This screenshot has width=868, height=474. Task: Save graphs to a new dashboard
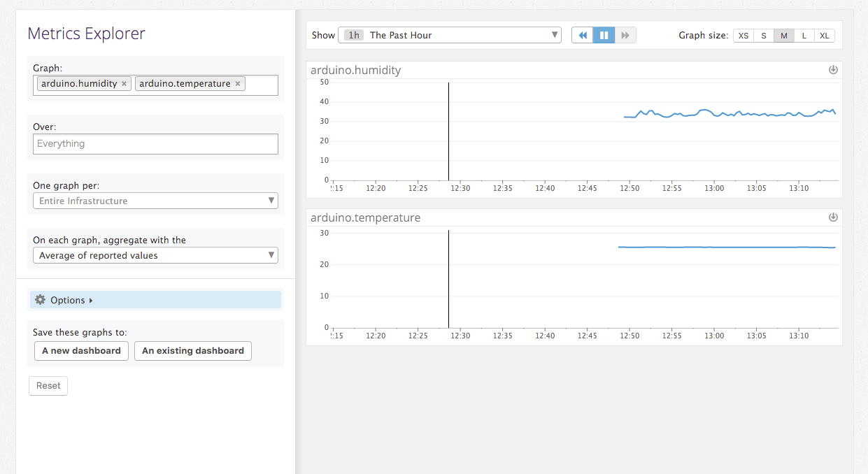click(81, 351)
